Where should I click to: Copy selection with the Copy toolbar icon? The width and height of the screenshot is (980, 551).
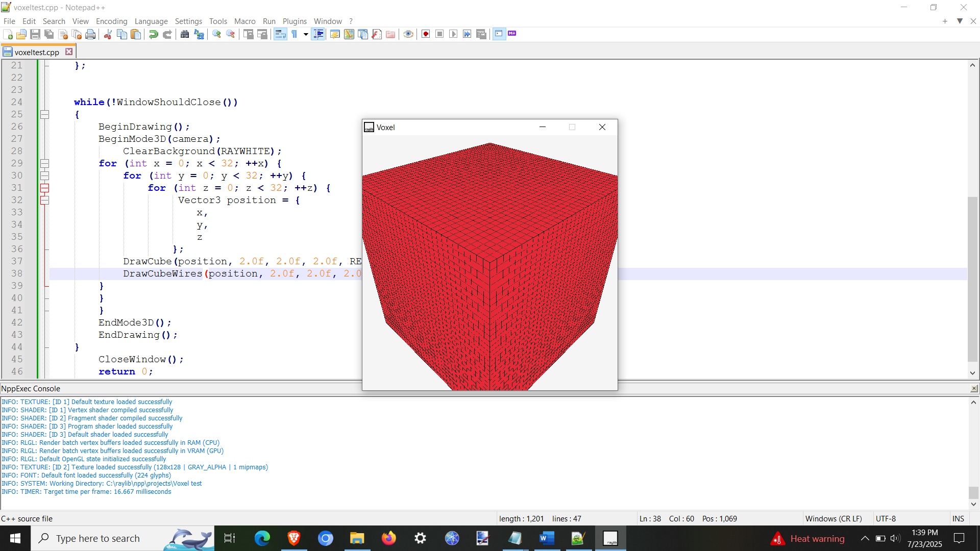[x=122, y=34]
